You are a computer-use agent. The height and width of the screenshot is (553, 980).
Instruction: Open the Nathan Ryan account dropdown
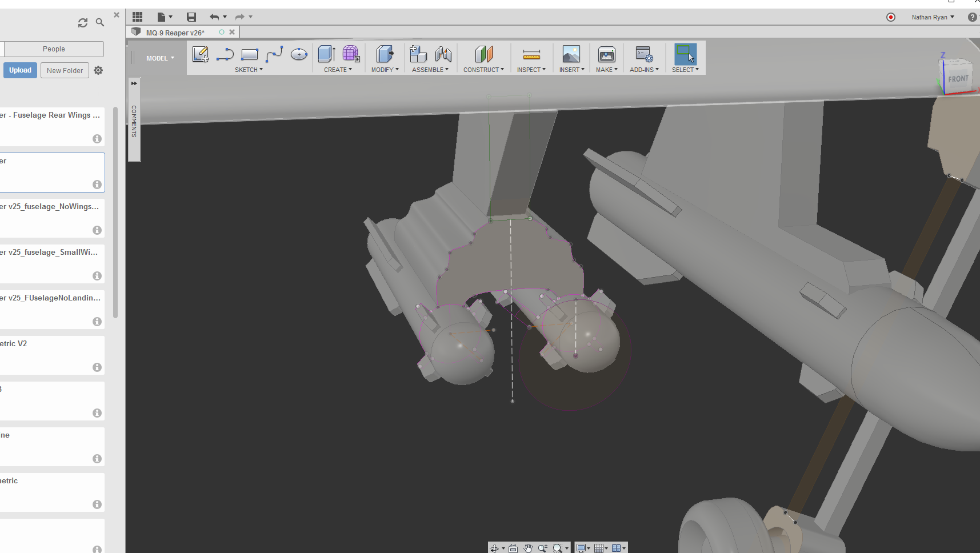[933, 17]
